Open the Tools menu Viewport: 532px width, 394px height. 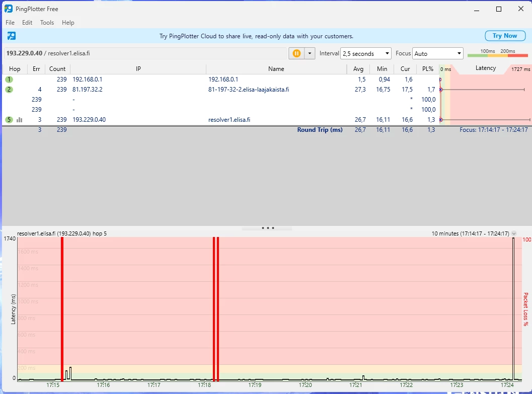click(47, 23)
